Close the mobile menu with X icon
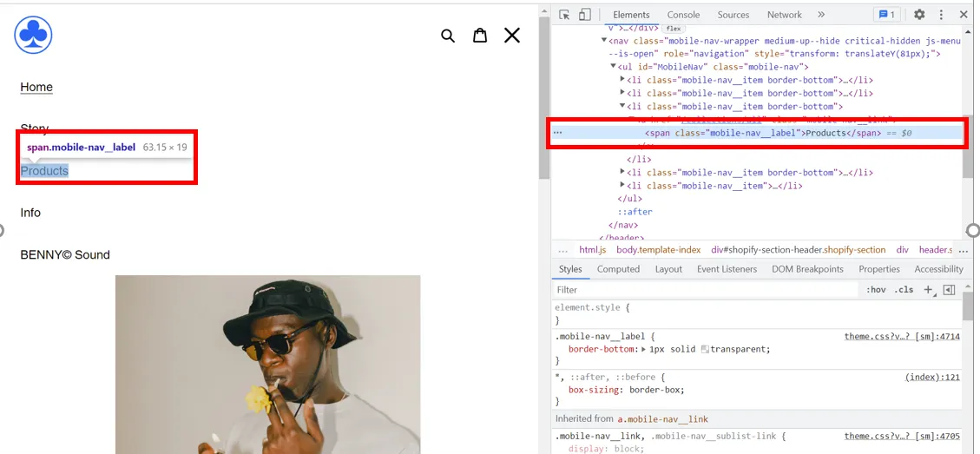The height and width of the screenshot is (454, 980). 512,36
